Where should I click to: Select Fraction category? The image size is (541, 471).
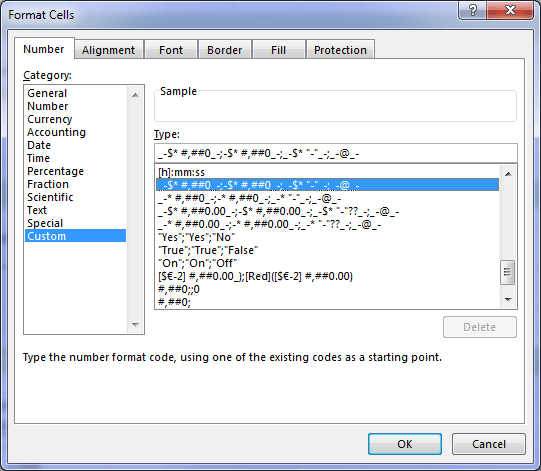75,184
